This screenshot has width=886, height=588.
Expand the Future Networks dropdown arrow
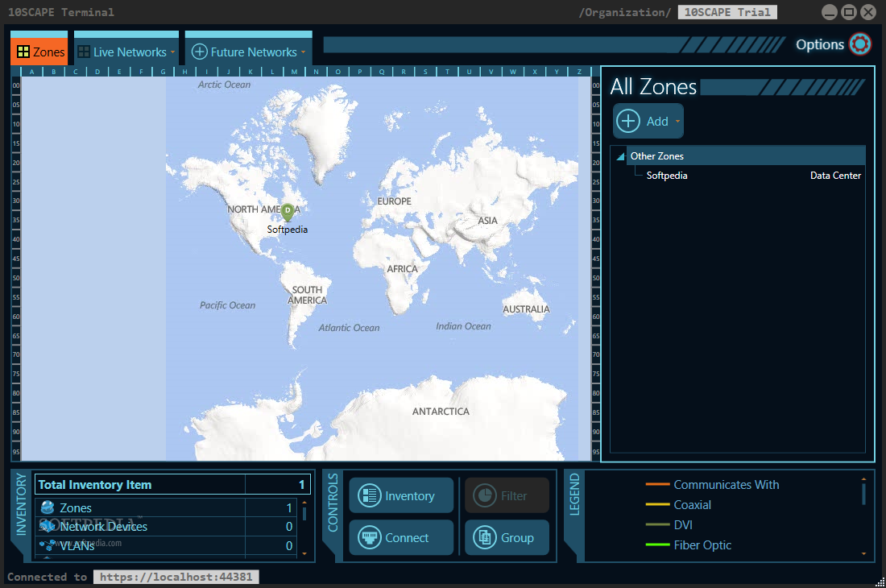304,52
